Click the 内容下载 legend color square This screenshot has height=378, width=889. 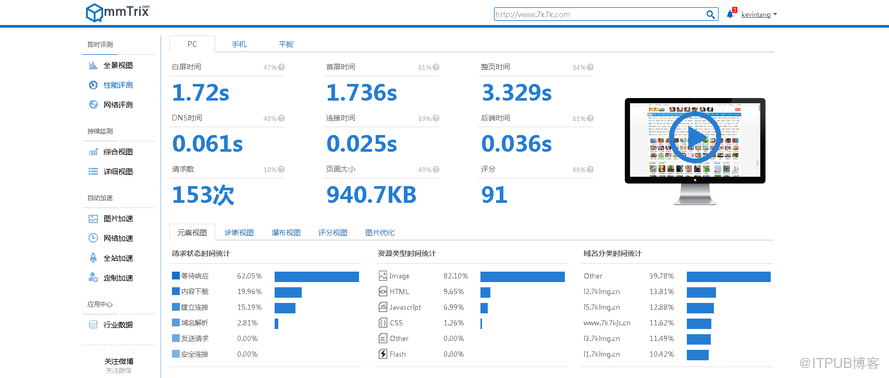176,292
